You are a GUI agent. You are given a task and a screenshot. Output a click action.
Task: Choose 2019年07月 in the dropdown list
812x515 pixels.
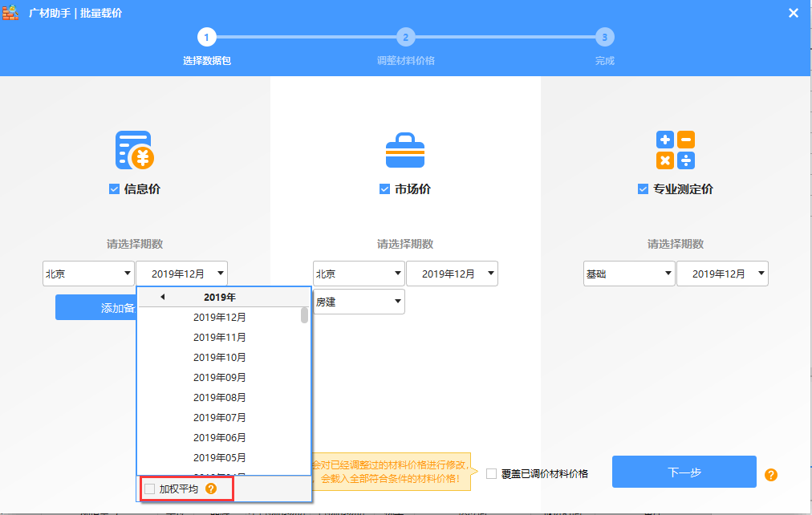(219, 417)
